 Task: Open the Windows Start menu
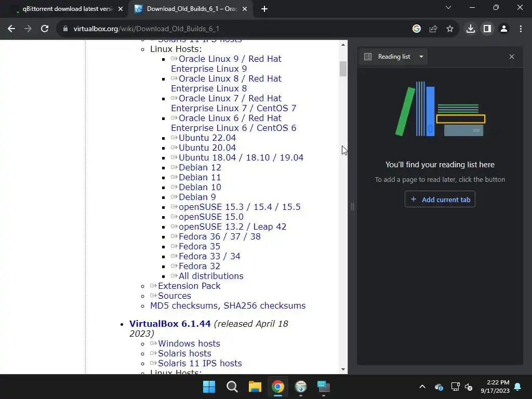[x=209, y=387]
